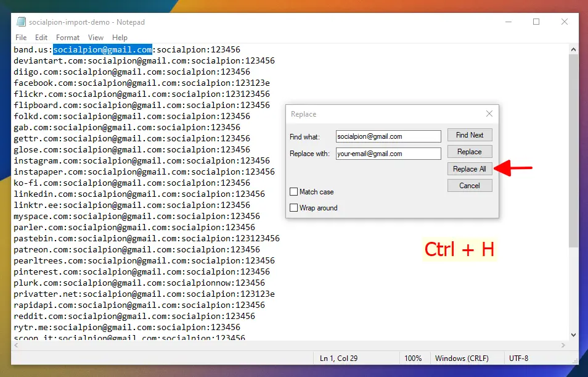Click the glose.com line

(x=132, y=149)
